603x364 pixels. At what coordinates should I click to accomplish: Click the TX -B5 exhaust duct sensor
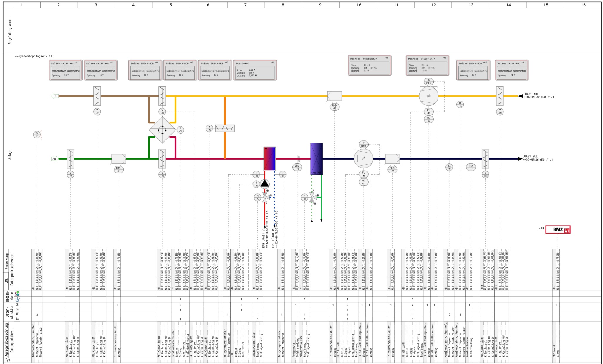coord(460,105)
